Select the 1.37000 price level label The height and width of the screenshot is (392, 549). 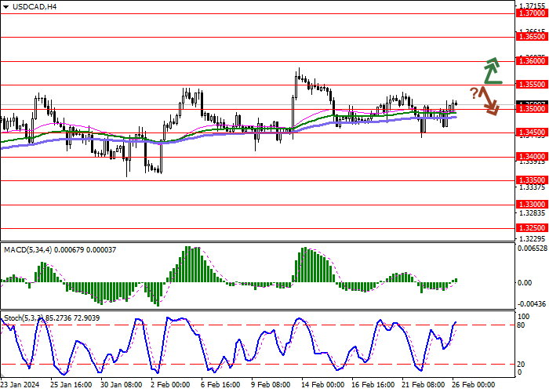pos(533,13)
